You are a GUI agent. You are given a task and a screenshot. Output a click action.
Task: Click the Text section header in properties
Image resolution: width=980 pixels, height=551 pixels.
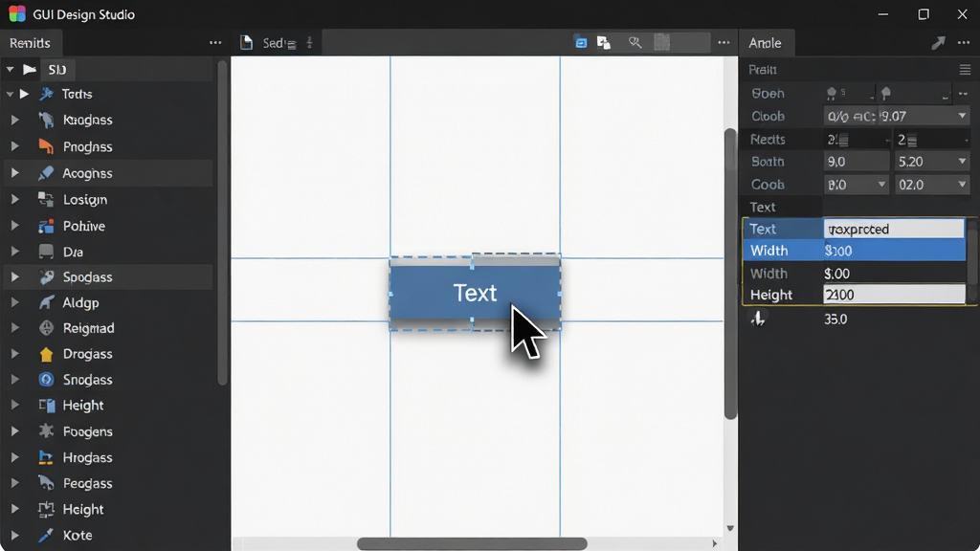click(763, 207)
